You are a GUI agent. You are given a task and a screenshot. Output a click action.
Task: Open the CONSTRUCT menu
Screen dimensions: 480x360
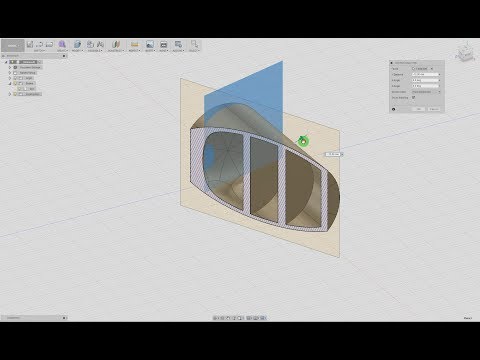coord(116,51)
